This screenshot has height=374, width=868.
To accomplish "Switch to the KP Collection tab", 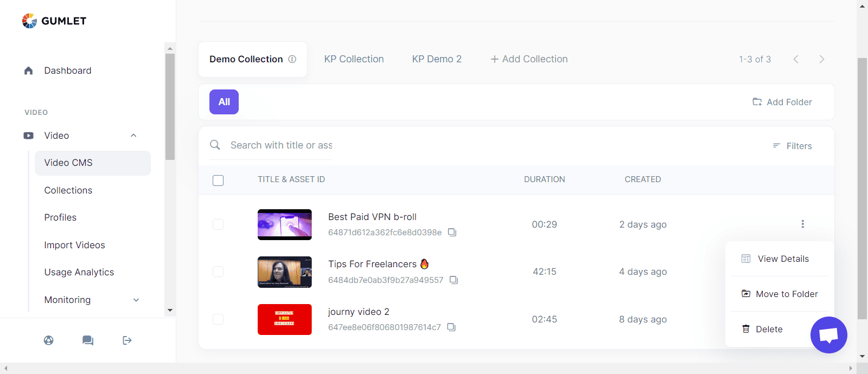I will tap(354, 59).
